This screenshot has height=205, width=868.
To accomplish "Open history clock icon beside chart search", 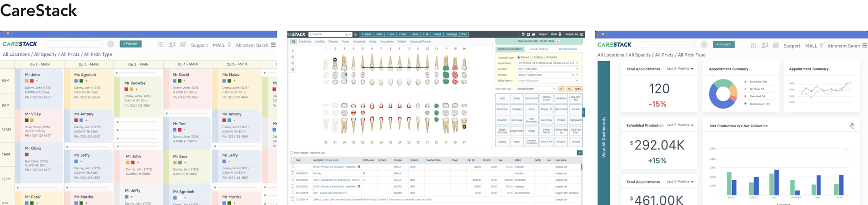I will [356, 34].
